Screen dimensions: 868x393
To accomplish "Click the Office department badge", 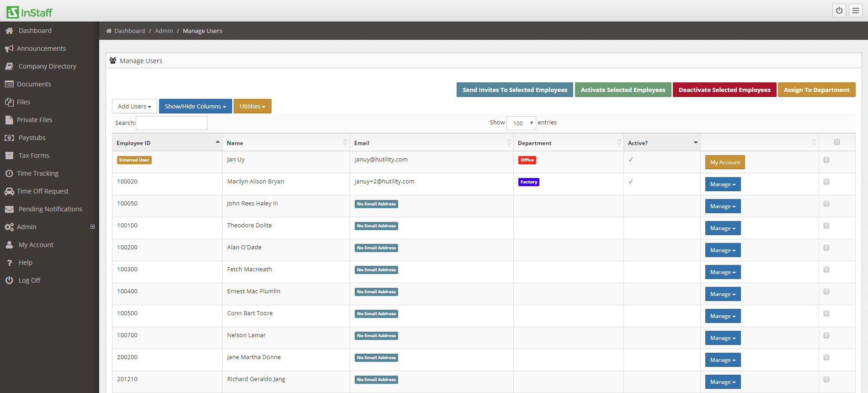I will [527, 160].
